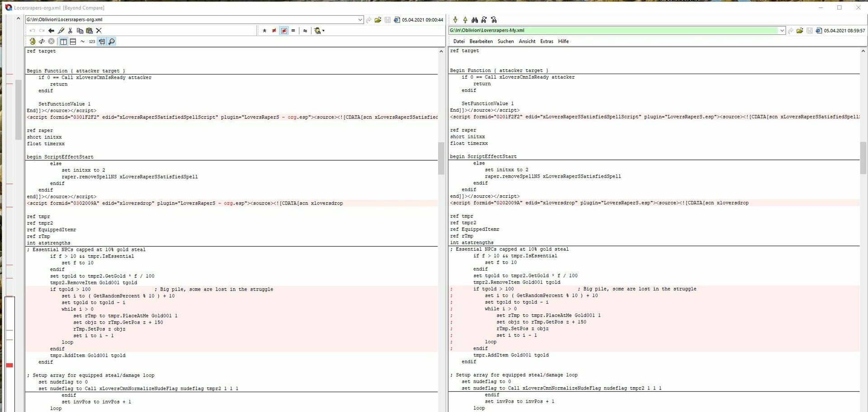
Task: Click the Beyond Compare app icon in title bar
Action: point(8,7)
